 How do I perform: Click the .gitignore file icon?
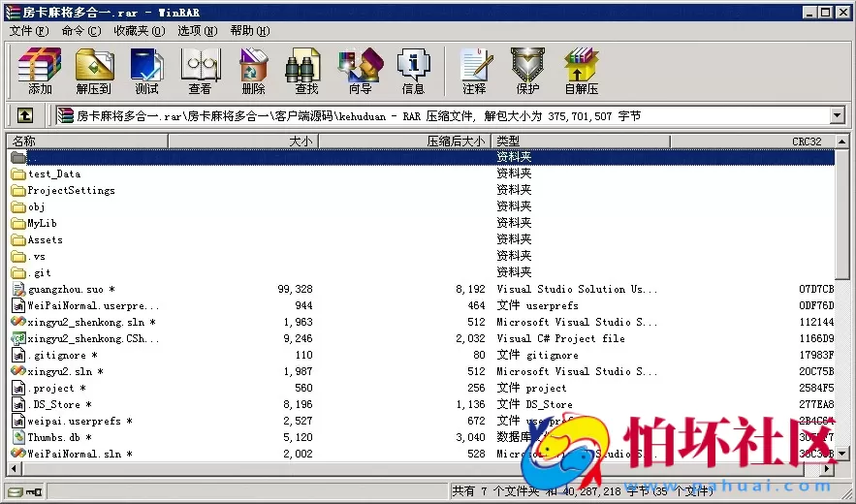click(18, 355)
